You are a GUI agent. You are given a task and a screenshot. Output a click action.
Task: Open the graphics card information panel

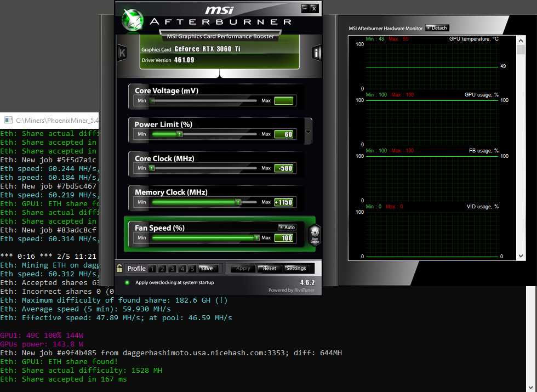pos(317,53)
